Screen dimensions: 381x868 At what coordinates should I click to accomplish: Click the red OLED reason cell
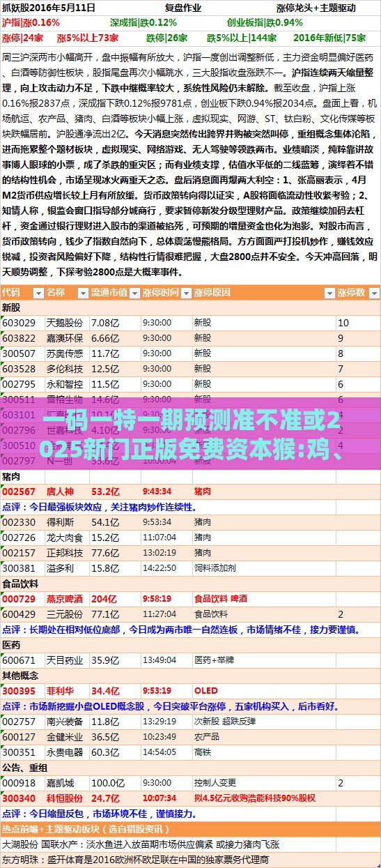tap(206, 690)
